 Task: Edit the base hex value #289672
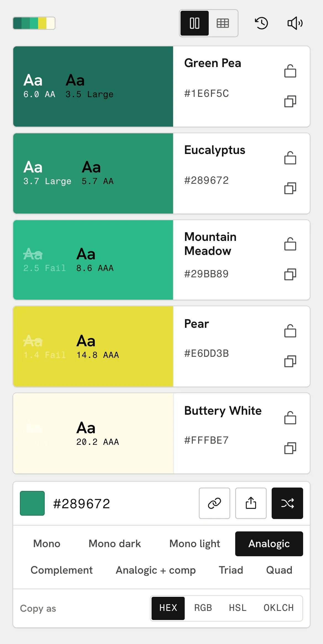(81, 504)
